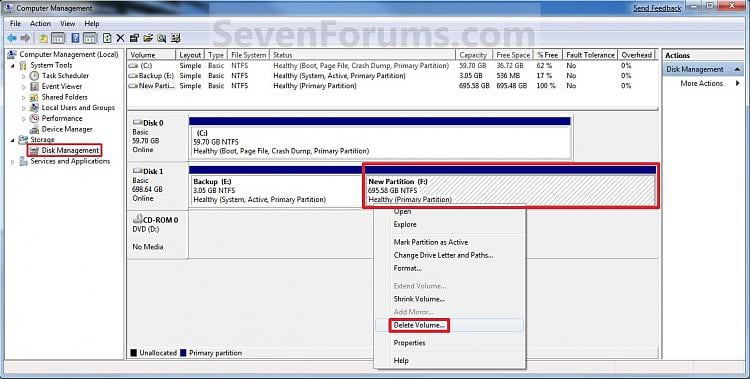The width and height of the screenshot is (750, 379).
Task: Click the Device Manager icon in tree
Action: click(34, 129)
